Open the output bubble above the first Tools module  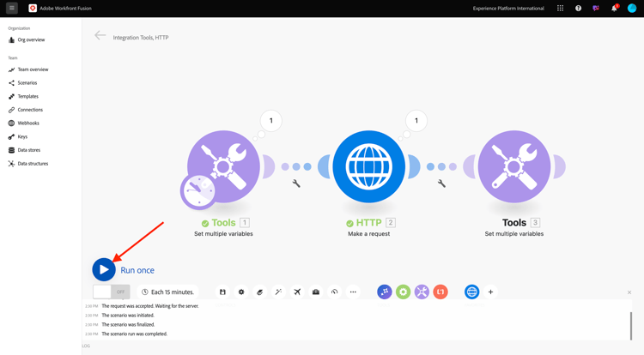[x=271, y=121]
